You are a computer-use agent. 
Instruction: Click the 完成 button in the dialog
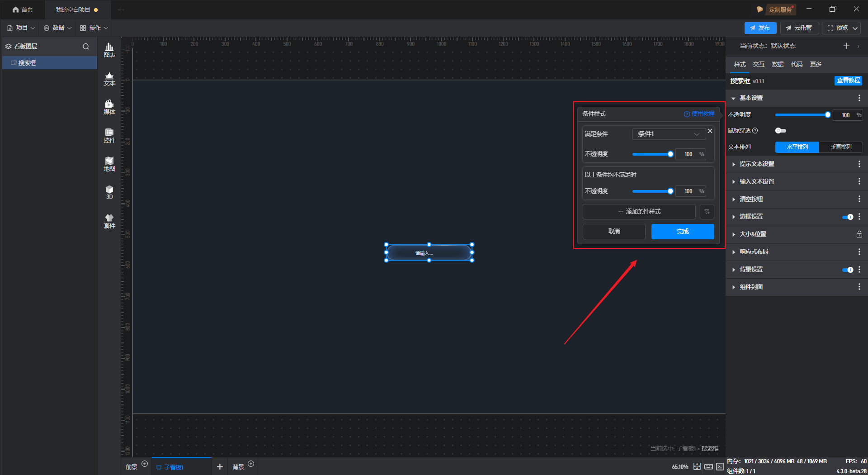click(683, 231)
